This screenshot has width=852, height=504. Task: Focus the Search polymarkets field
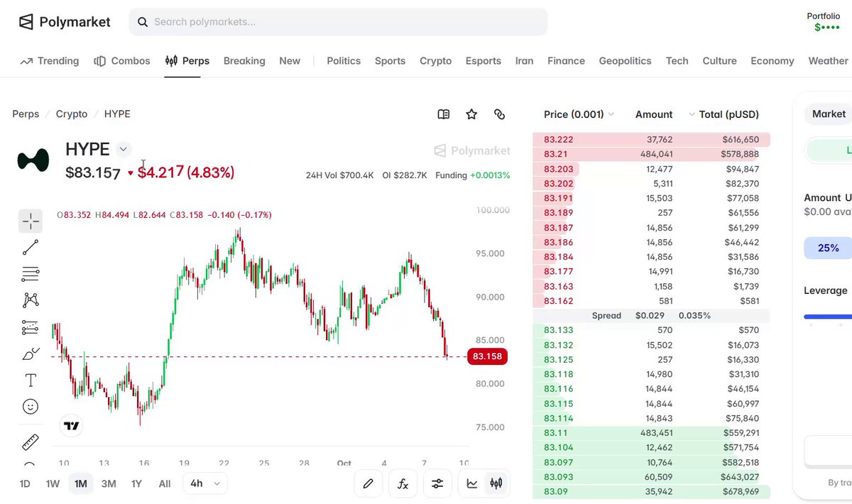point(338,22)
